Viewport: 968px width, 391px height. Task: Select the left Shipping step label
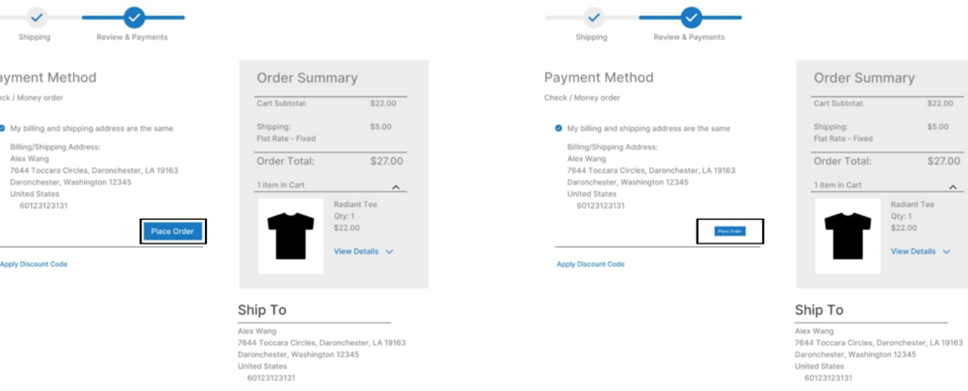[x=35, y=37]
